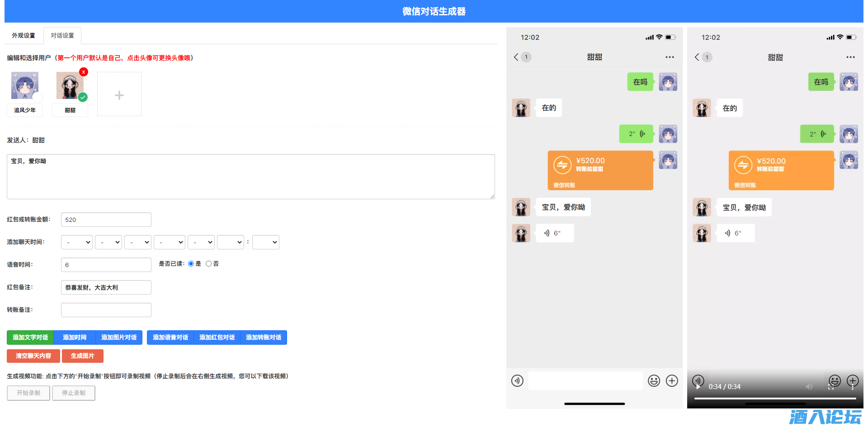Click plus circle icon in left phone preview

(672, 381)
